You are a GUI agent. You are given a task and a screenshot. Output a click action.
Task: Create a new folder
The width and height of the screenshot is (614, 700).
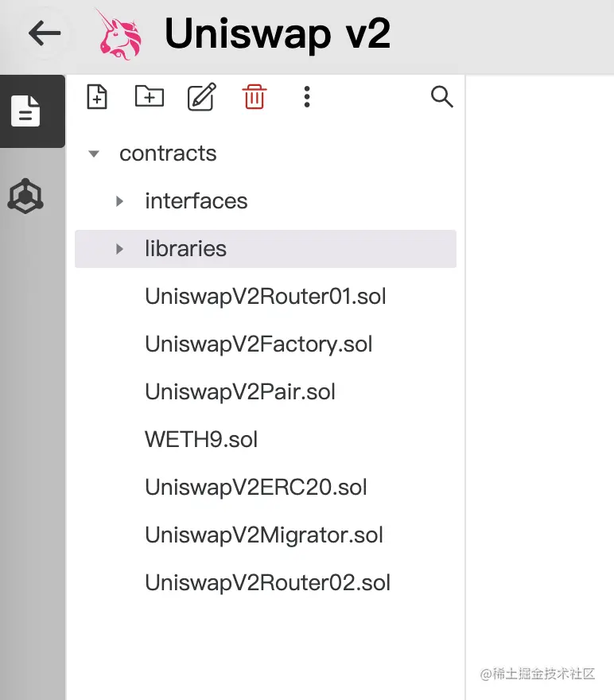click(x=149, y=97)
